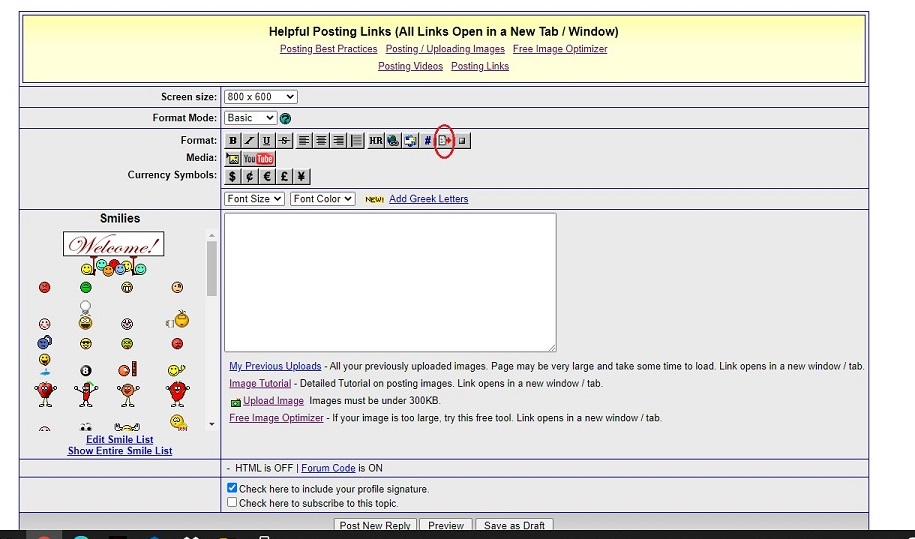Viewport: 915px width, 539px height.
Task: Insert dancing chili pepper smiley
Action: point(86,394)
